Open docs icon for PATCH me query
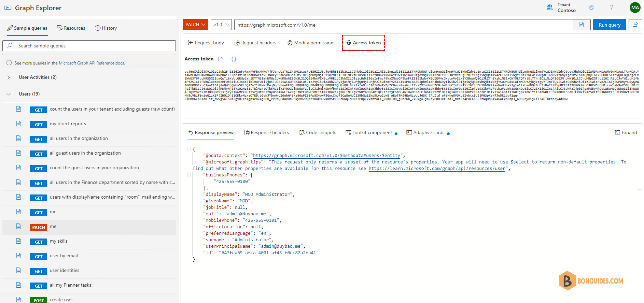 [x=19, y=226]
